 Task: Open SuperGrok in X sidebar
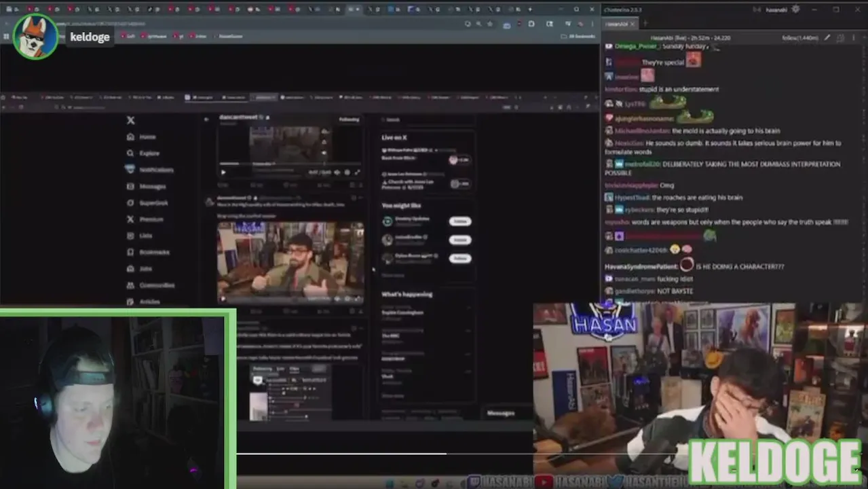click(x=147, y=202)
